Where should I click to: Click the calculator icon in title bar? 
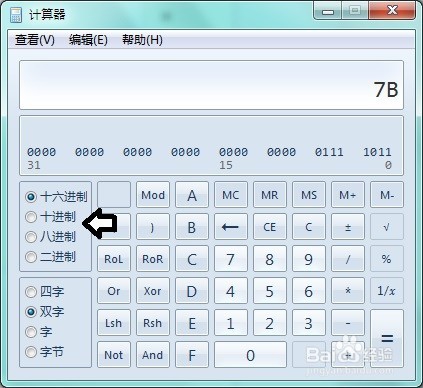pos(15,15)
